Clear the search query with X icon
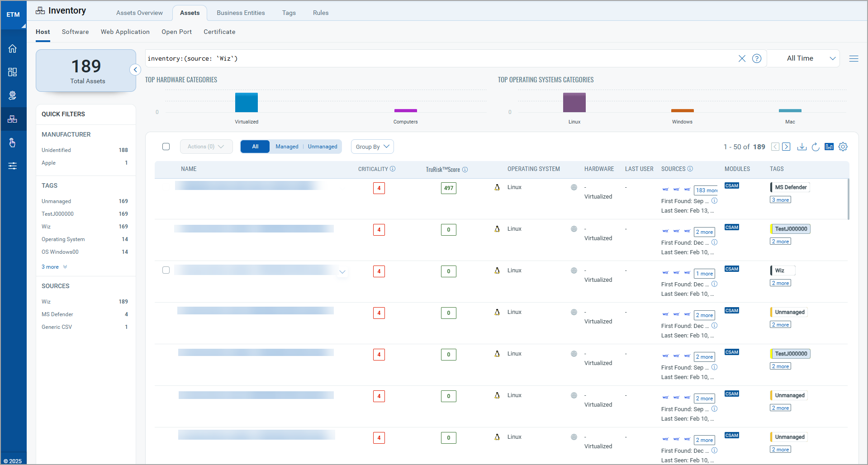The height and width of the screenshot is (465, 868). tap(742, 58)
